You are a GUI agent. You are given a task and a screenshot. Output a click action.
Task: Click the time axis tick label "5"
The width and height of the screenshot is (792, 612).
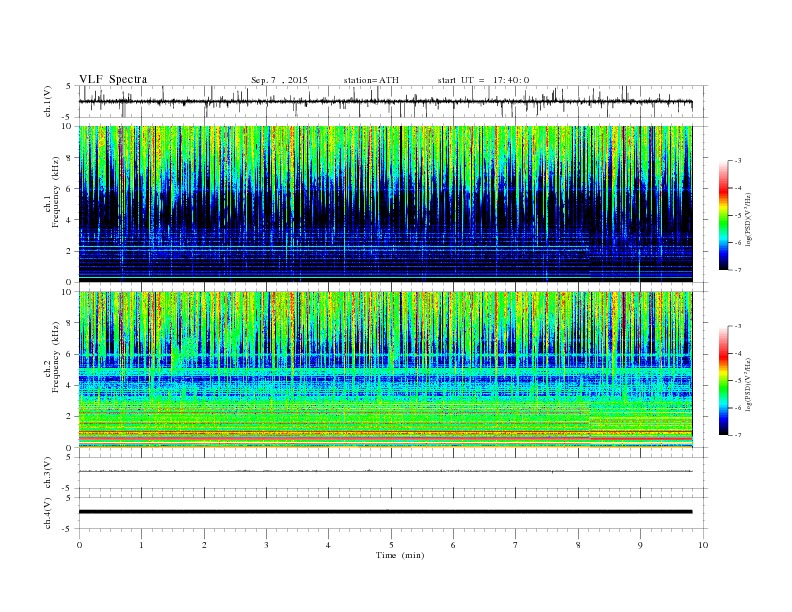point(391,545)
